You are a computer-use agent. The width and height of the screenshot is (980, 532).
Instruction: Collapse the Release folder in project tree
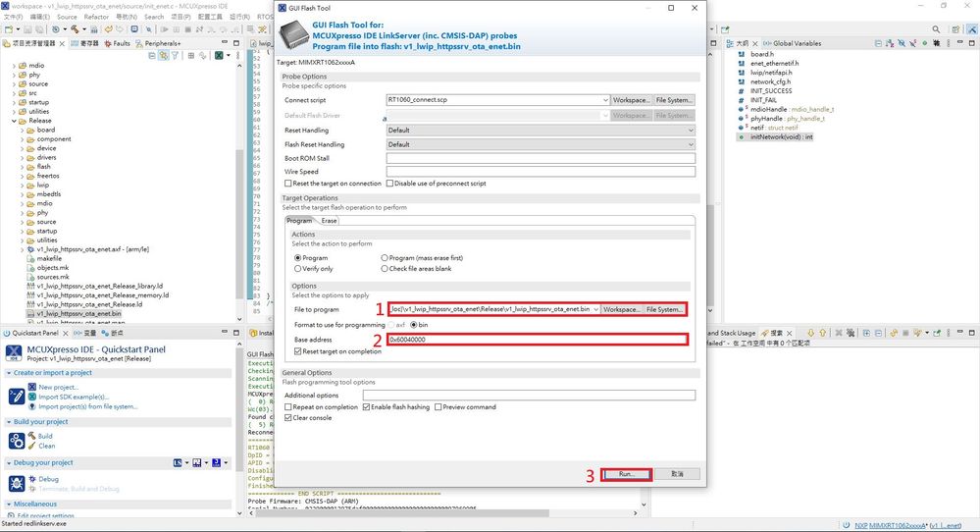point(15,121)
